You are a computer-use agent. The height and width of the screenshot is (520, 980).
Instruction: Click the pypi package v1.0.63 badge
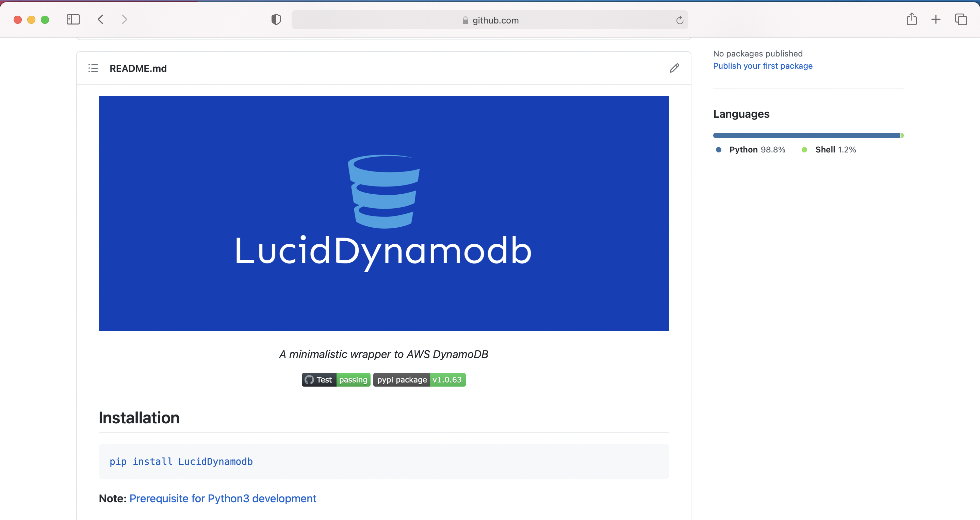[x=419, y=380]
